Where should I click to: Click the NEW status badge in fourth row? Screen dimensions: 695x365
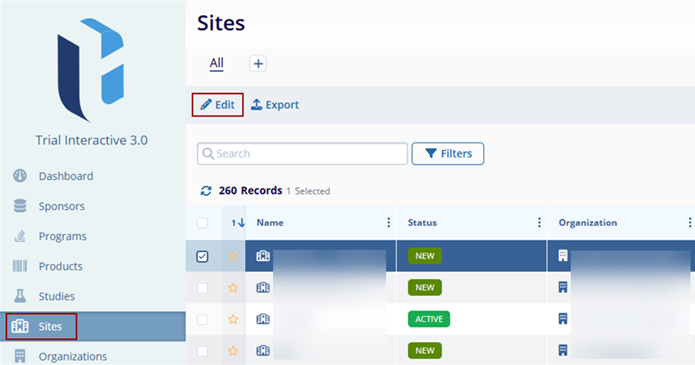click(x=425, y=350)
